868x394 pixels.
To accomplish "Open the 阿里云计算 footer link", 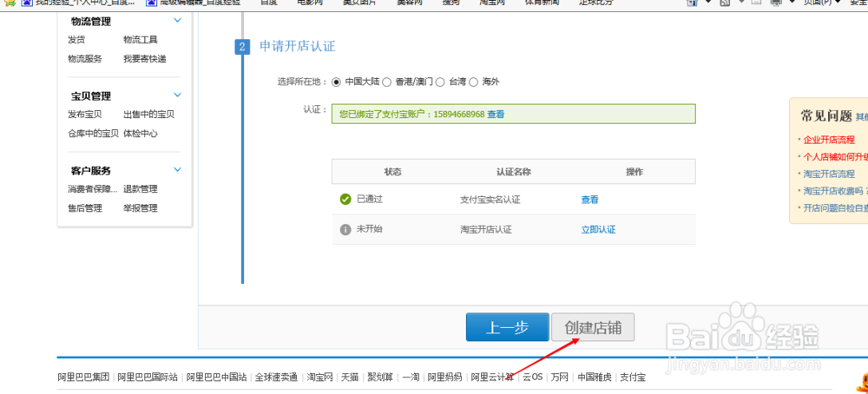I will click(x=492, y=378).
